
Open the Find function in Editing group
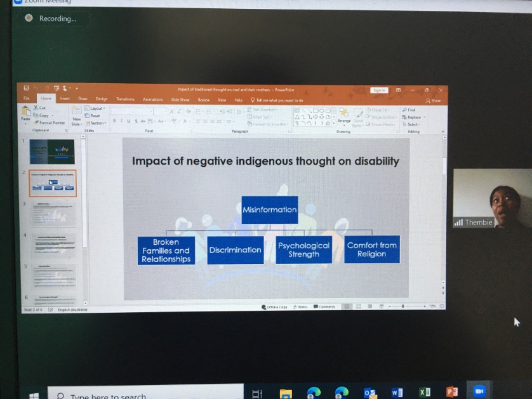pyautogui.click(x=408, y=110)
